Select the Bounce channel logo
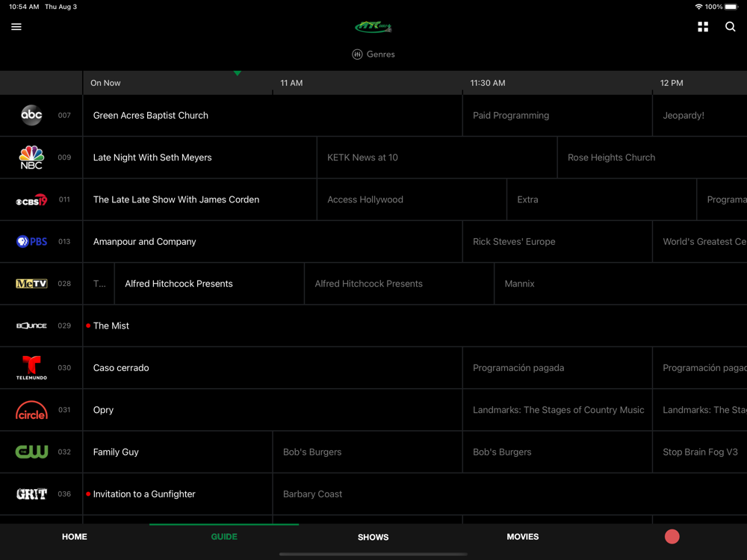 coord(31,326)
